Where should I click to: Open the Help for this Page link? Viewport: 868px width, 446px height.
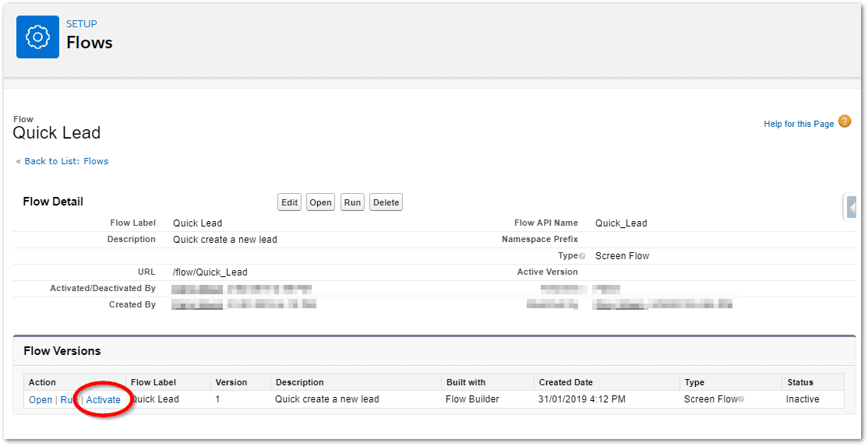[799, 124]
